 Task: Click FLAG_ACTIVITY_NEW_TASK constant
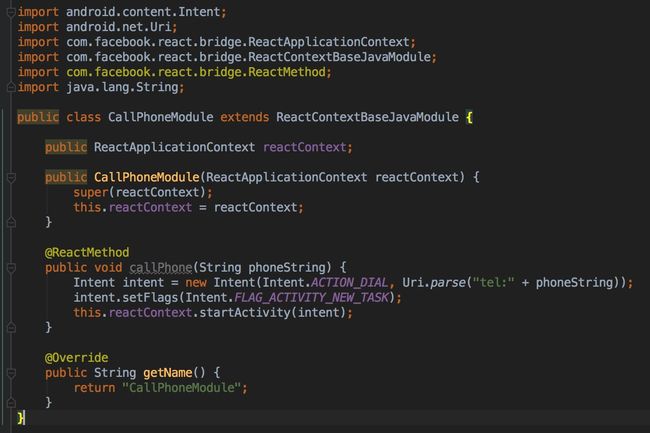311,298
